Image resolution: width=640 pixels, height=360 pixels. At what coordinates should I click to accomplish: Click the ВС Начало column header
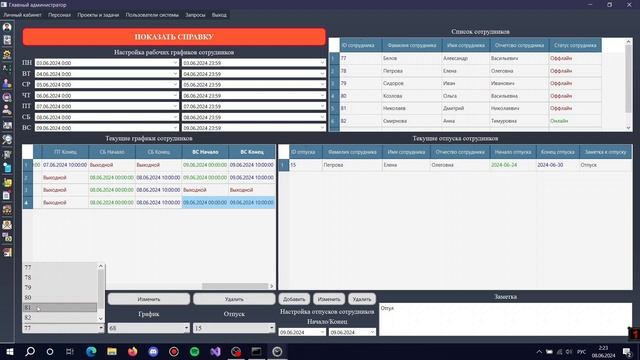205,152
